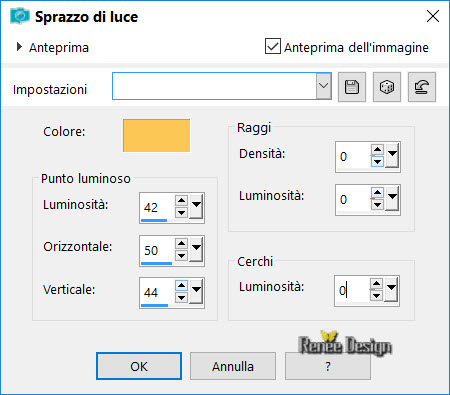Image resolution: width=450 pixels, height=395 pixels.
Task: Open the Verticale slider popup arrow
Action: click(196, 291)
